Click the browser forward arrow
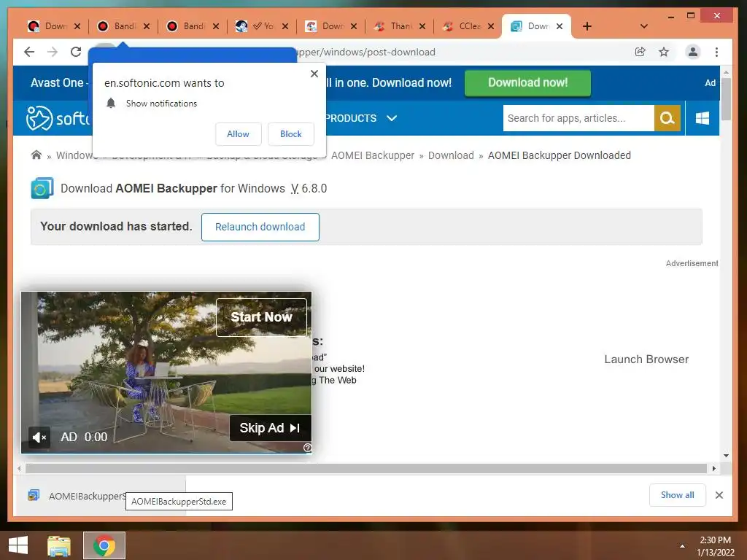Viewport: 747px width, 560px height. click(53, 52)
